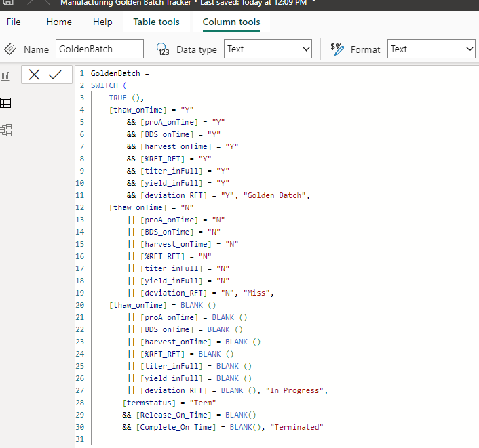479x448 pixels.
Task: Click [%RFT_RFT] on line 8
Action: click(163, 159)
